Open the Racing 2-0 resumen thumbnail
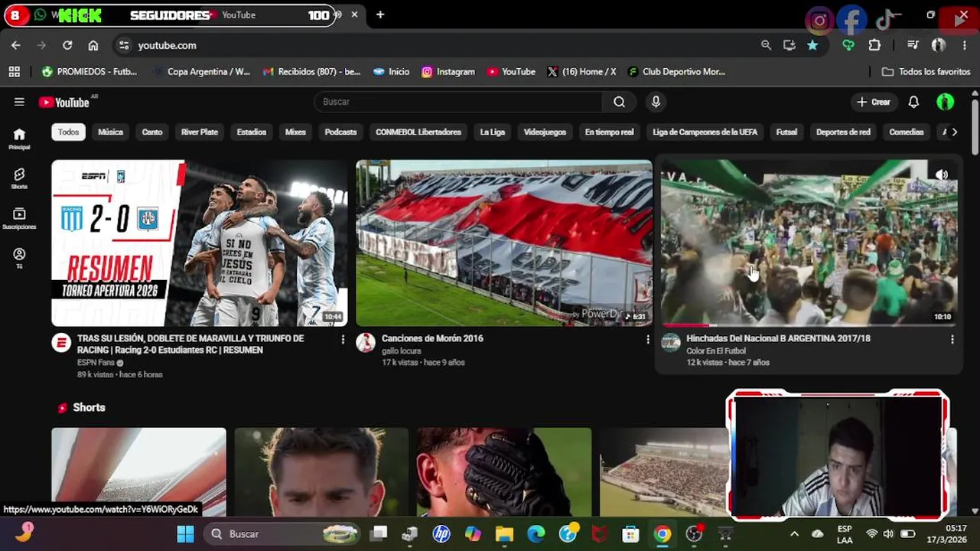 (199, 243)
